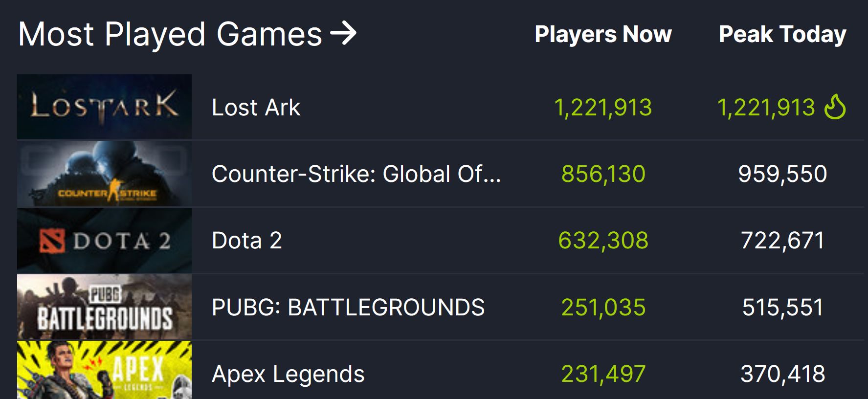Click the Most Played Games heading
The image size is (868, 399).
point(170,34)
